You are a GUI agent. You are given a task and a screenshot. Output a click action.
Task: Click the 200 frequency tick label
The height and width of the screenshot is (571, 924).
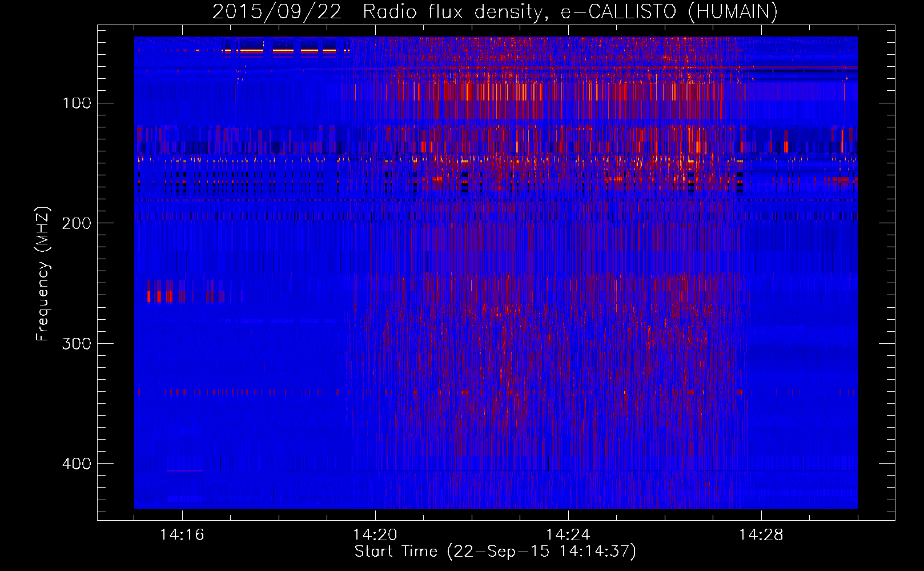click(77, 223)
